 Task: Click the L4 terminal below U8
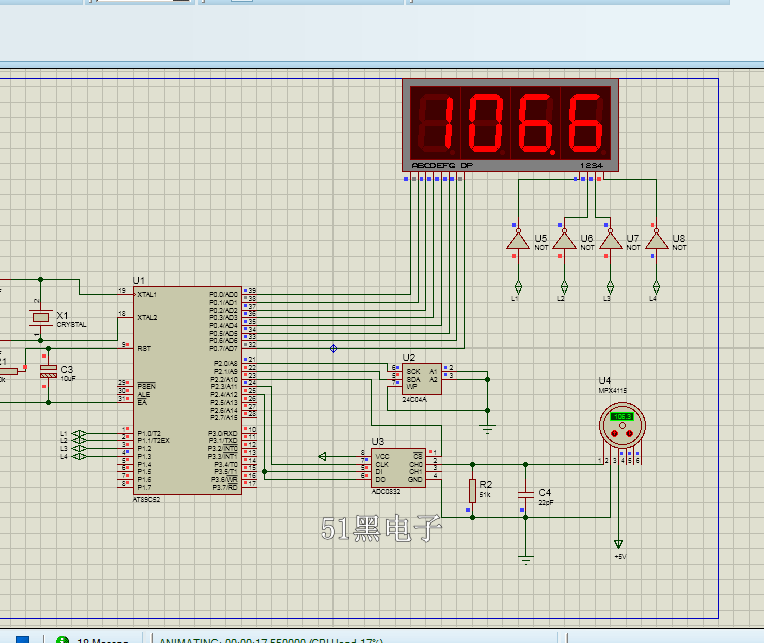(x=656, y=287)
